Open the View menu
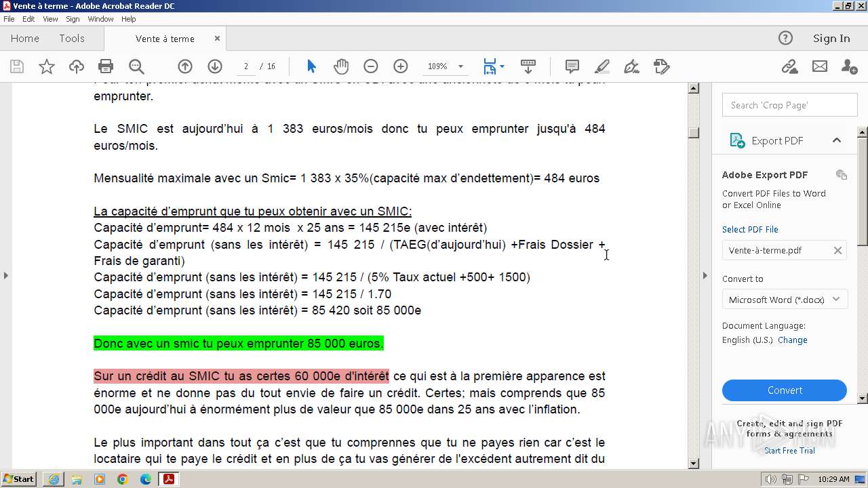Viewport: 868px width, 488px height. (x=50, y=19)
